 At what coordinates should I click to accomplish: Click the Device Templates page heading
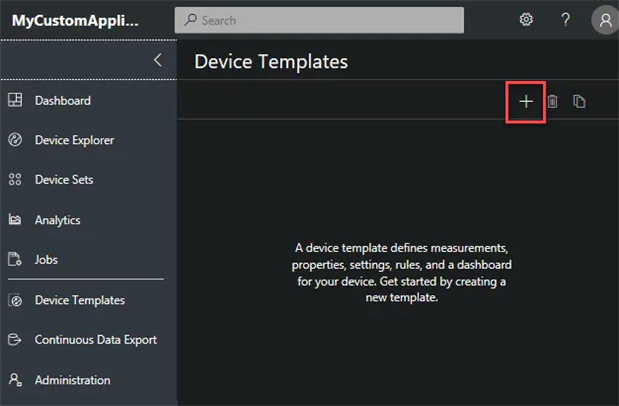(x=271, y=61)
